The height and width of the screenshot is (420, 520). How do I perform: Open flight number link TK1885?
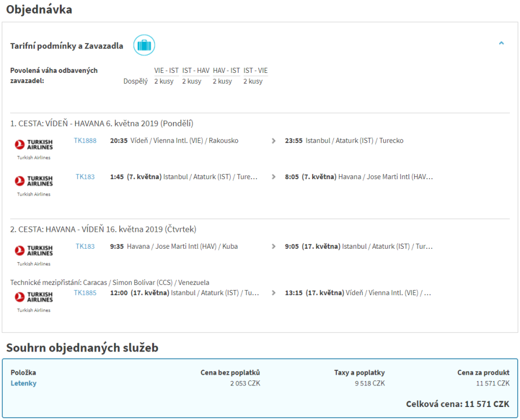coord(85,293)
